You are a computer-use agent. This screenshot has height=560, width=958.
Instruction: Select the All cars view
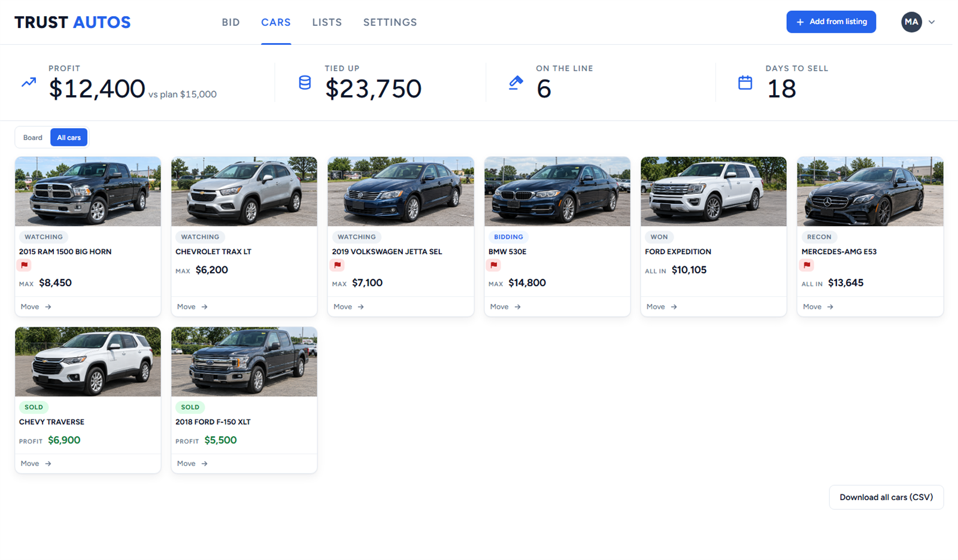point(69,138)
